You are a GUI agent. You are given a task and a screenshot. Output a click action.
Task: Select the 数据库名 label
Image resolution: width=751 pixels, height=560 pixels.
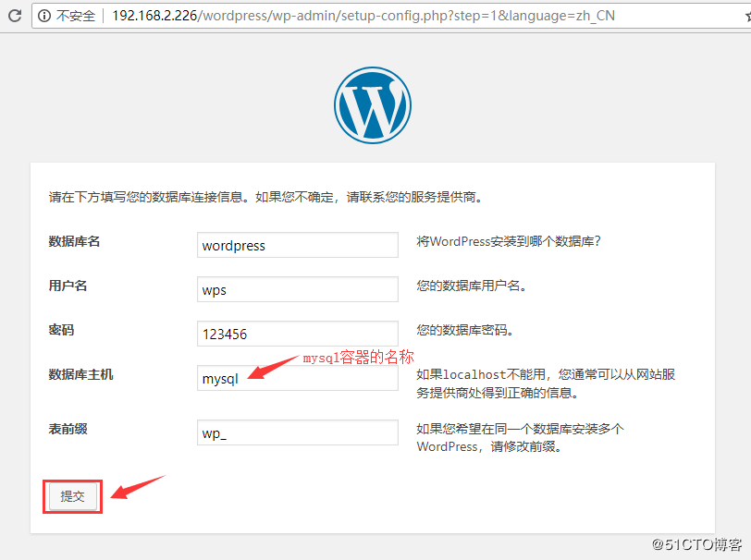(74, 241)
